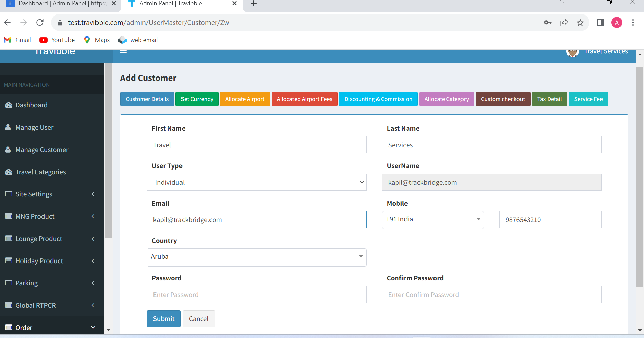Switch to the Set Currency tab
Image resolution: width=644 pixels, height=338 pixels.
197,99
